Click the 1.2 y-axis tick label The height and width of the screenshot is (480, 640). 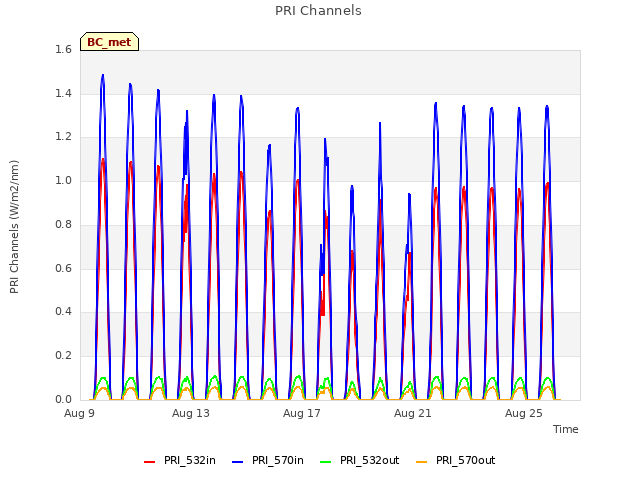(x=63, y=137)
